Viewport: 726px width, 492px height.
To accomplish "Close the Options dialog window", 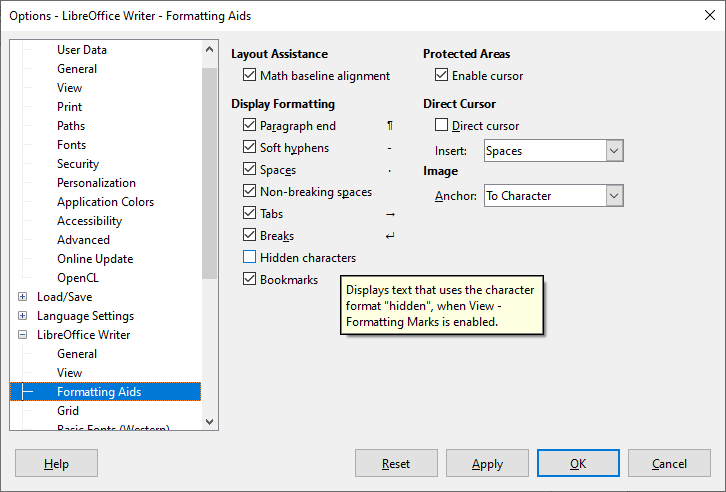I will point(710,15).
